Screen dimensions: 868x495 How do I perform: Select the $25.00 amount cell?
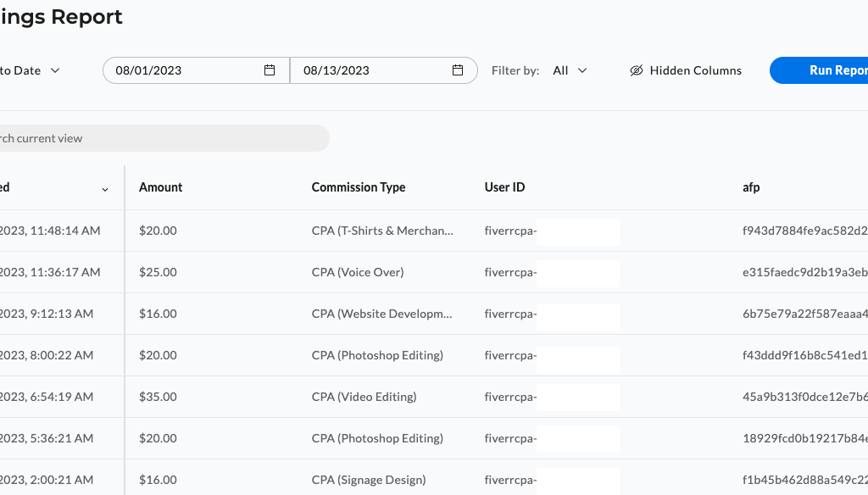coord(158,272)
